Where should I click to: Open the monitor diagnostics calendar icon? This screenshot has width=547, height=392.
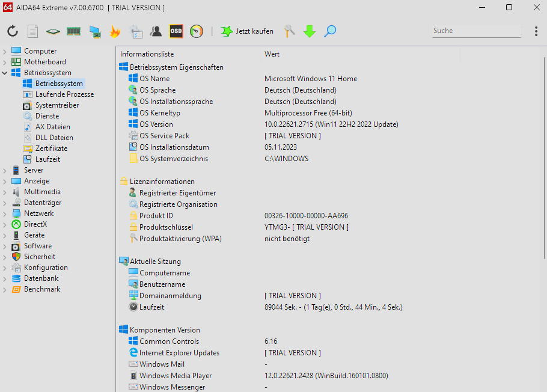(x=135, y=31)
